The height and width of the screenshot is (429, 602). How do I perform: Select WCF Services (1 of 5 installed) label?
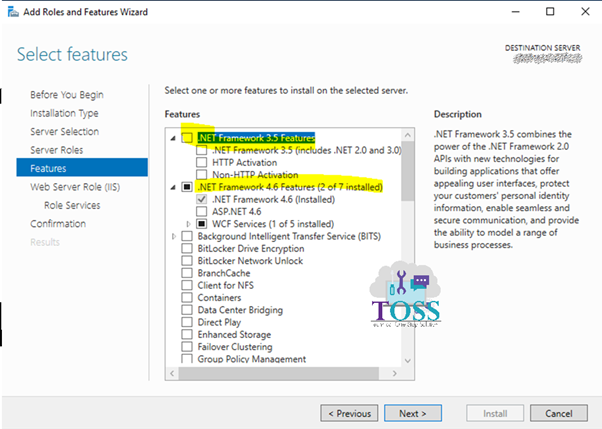[273, 224]
